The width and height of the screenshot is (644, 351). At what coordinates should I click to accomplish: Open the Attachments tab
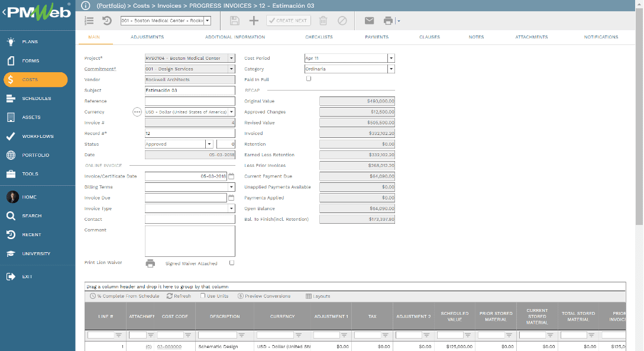tap(532, 37)
